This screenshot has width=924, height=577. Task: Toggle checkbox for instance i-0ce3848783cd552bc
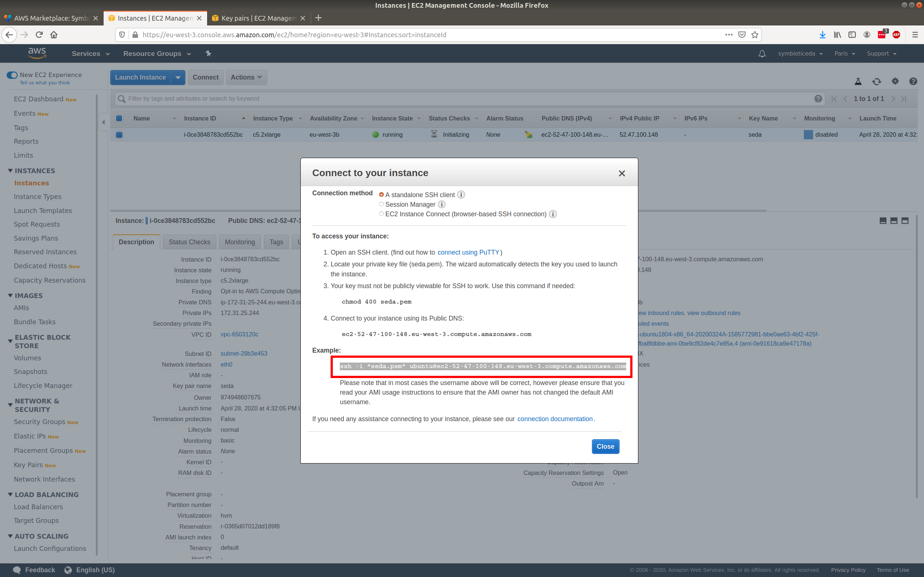[119, 135]
